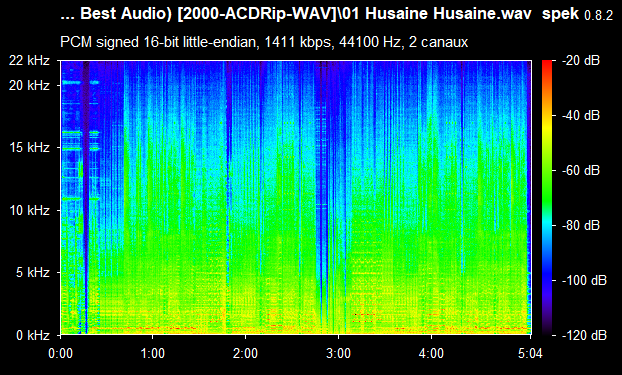
Task: Select the 15 kHz frequency label
Action: click(x=29, y=148)
